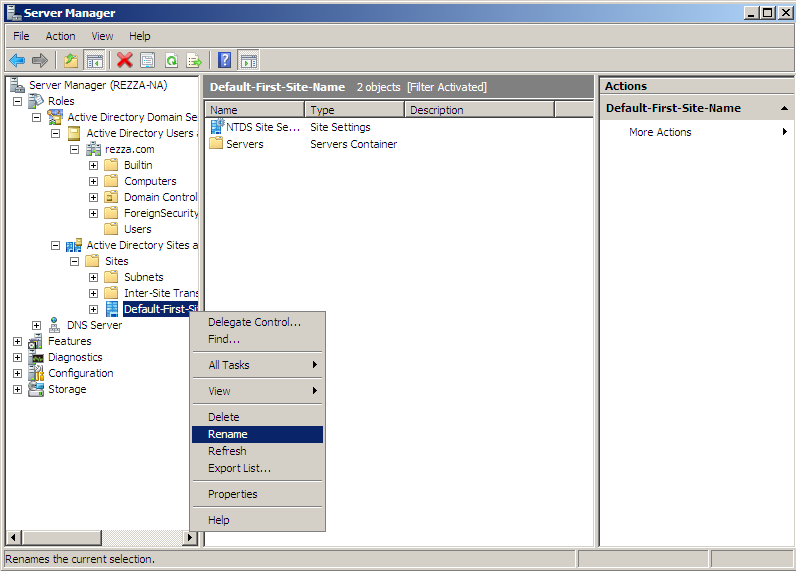796x571 pixels.
Task: Collapse the Default-First-Site-Name actions section arrow
Action: coord(784,108)
